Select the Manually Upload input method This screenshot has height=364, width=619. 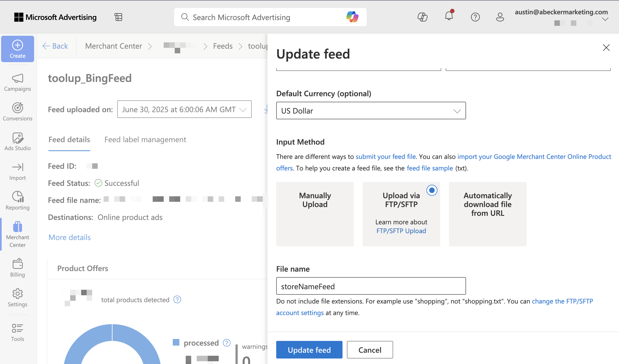tap(315, 214)
